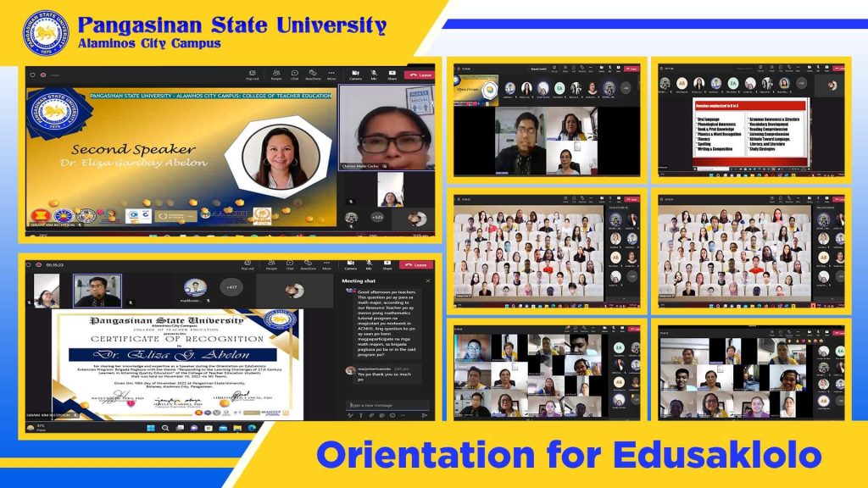This screenshot has width=868, height=488.
Task: Click the 'Yes po thank you so much po' message
Action: tap(384, 377)
